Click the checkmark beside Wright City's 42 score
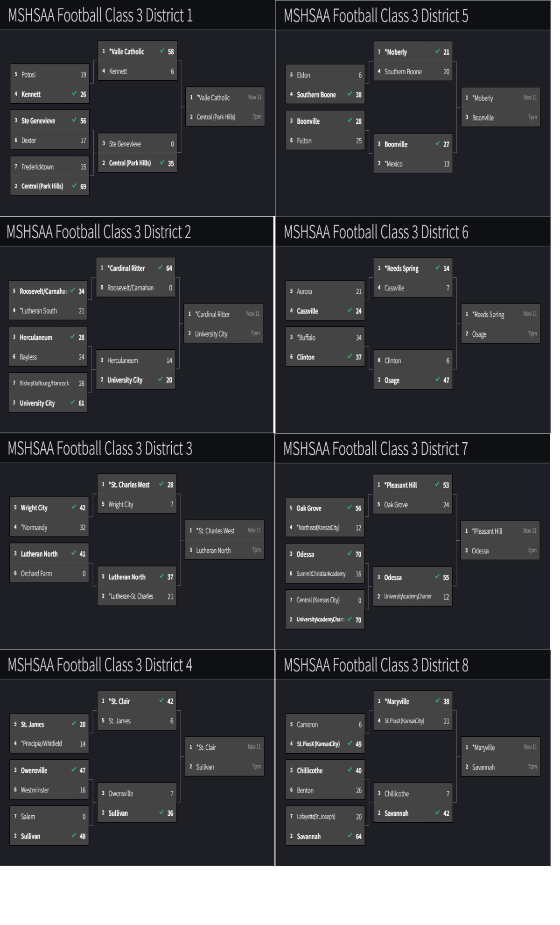The height and width of the screenshot is (925, 560). coord(74,507)
